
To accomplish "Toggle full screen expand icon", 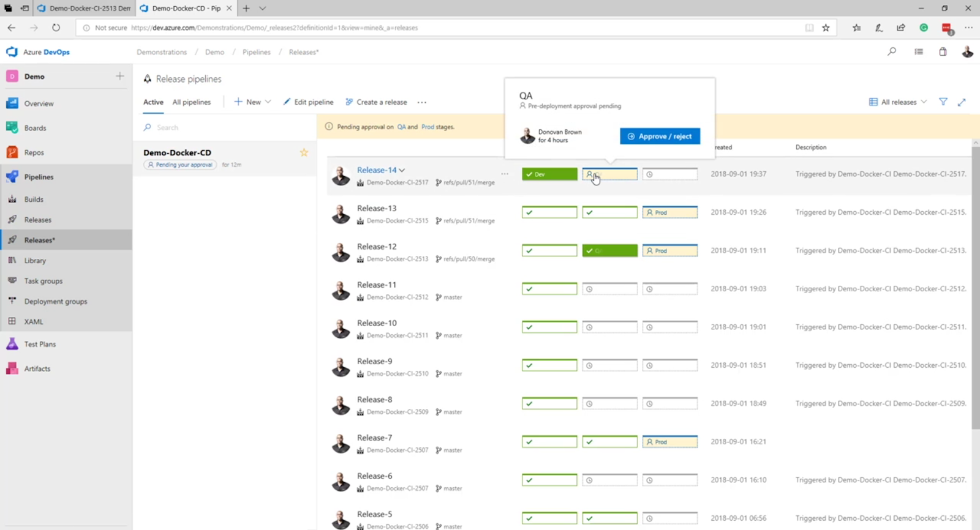I will [962, 102].
